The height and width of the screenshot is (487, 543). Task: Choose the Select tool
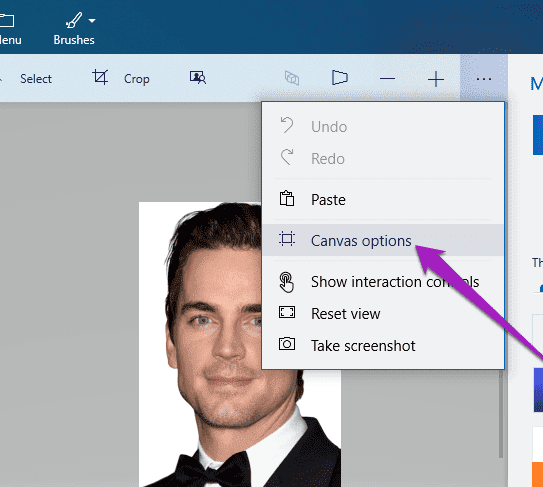coord(36,79)
